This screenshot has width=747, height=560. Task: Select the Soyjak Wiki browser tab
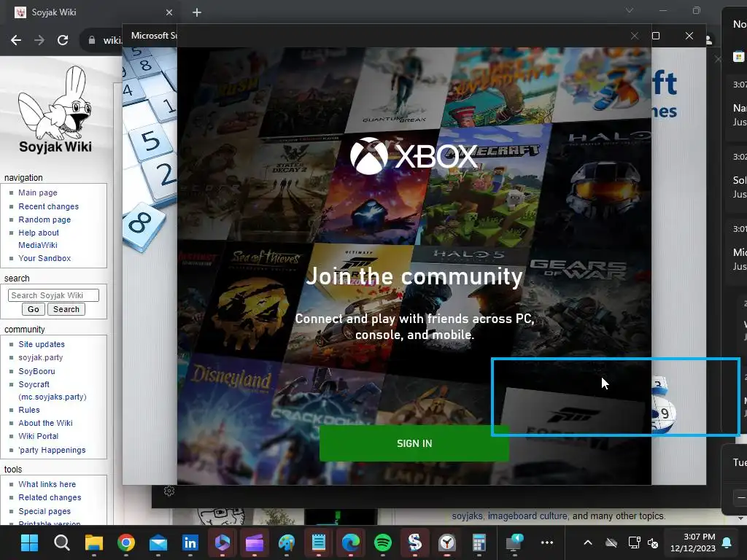pos(93,12)
